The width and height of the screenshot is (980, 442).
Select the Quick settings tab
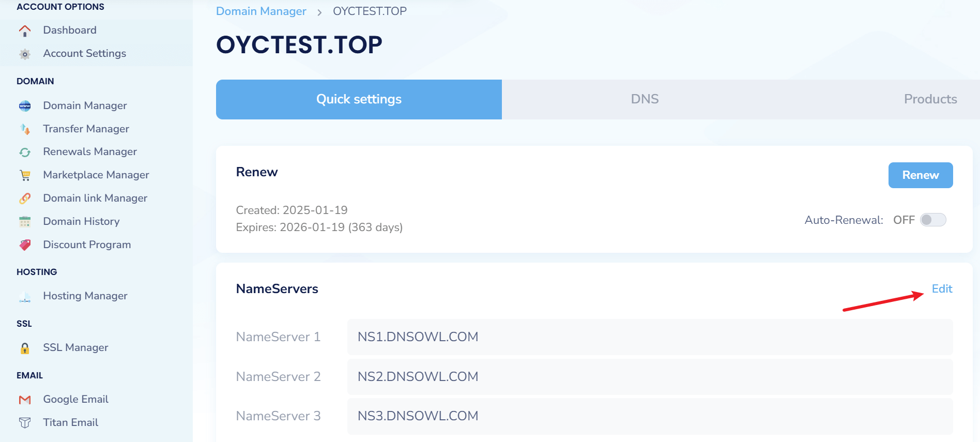(x=359, y=99)
